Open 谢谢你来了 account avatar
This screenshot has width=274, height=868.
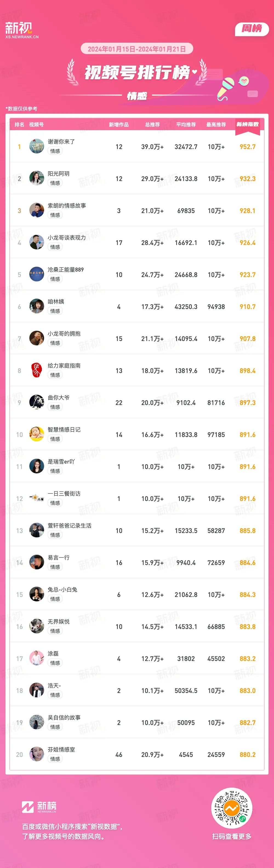click(x=37, y=146)
